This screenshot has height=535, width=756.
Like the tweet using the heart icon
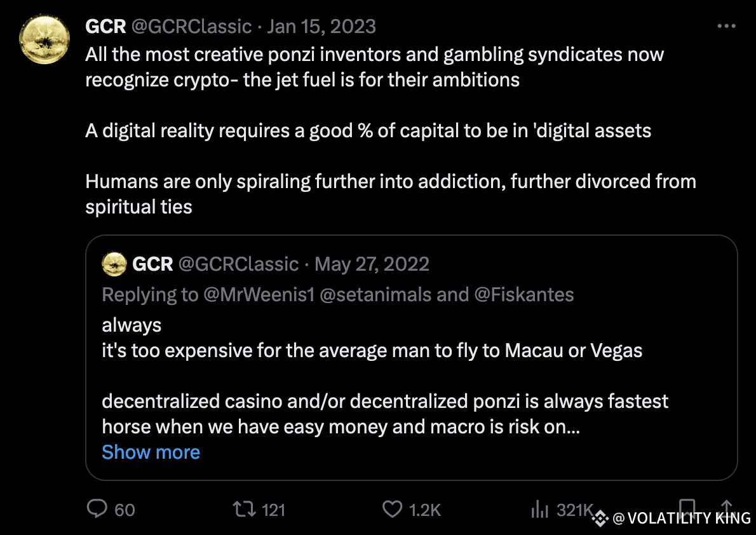[x=392, y=510]
